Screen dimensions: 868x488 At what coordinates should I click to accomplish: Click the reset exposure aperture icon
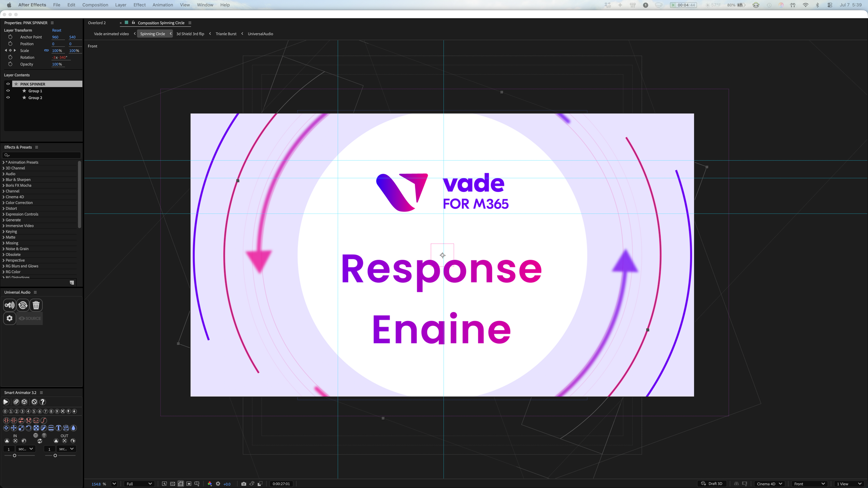click(218, 484)
